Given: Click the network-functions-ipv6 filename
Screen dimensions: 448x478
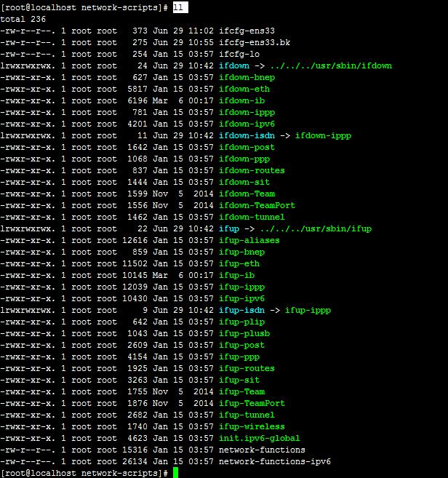Looking at the screenshot, I should 275,461.
